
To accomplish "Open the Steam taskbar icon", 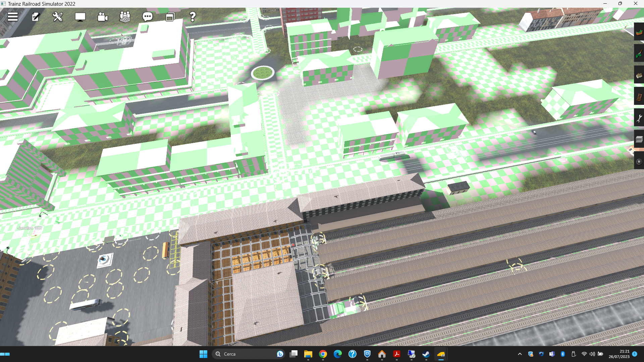I will pyautogui.click(x=426, y=354).
